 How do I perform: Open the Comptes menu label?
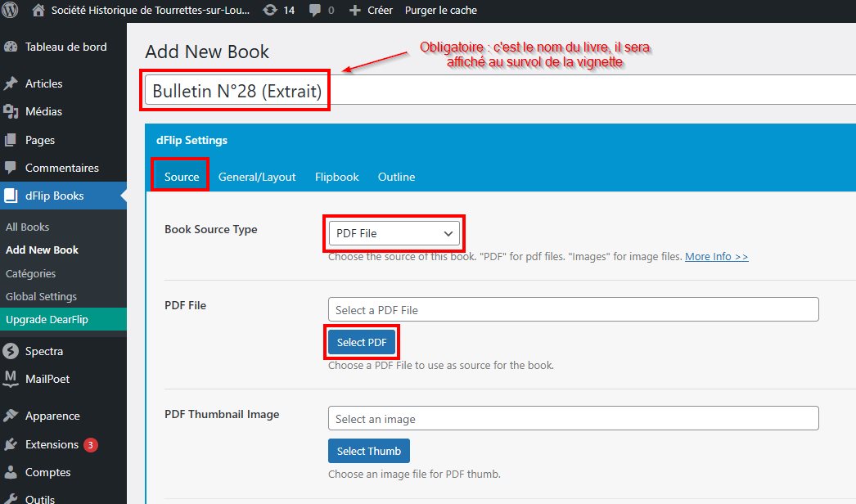click(48, 472)
